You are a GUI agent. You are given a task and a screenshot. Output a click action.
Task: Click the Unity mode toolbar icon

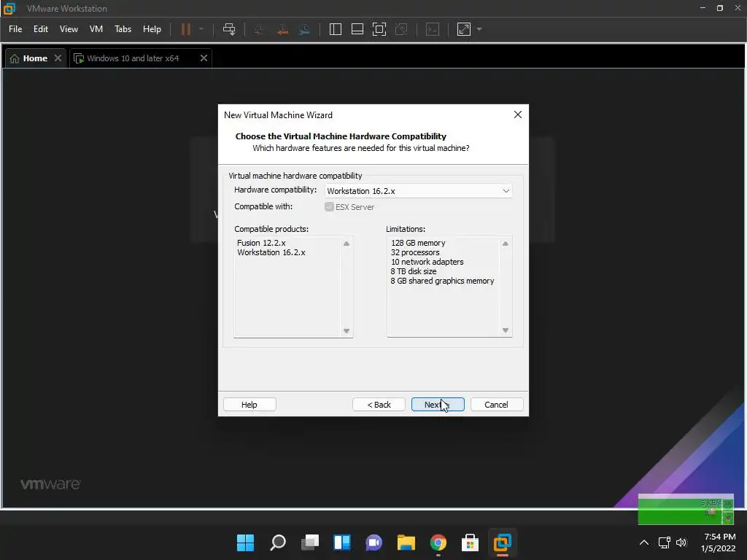pyautogui.click(x=402, y=29)
